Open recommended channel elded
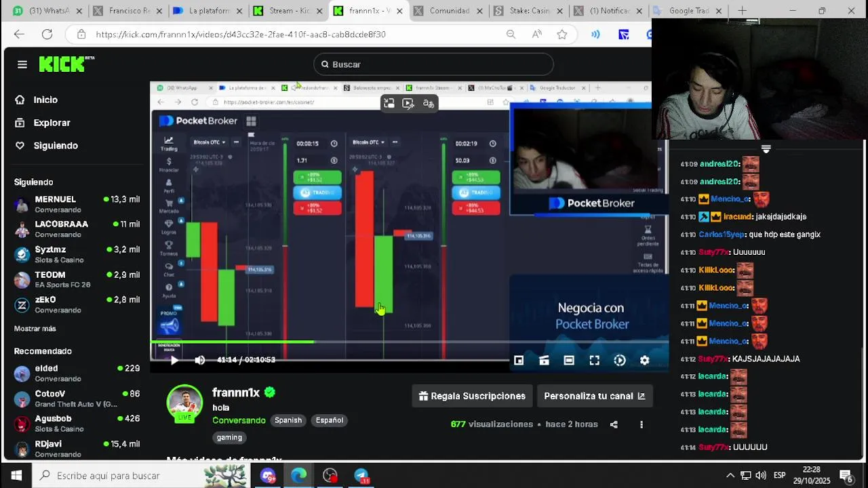Screen dimensions: 868x488 point(77,373)
